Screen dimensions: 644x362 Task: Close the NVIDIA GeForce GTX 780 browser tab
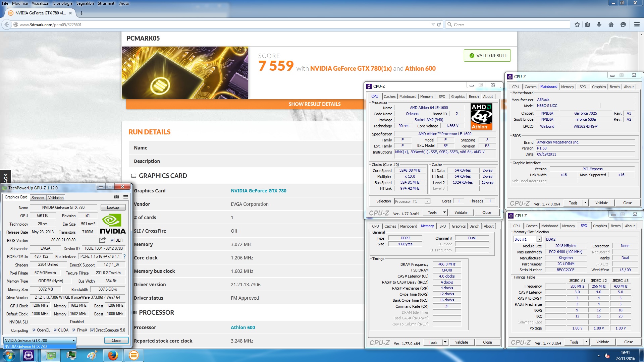pos(70,13)
